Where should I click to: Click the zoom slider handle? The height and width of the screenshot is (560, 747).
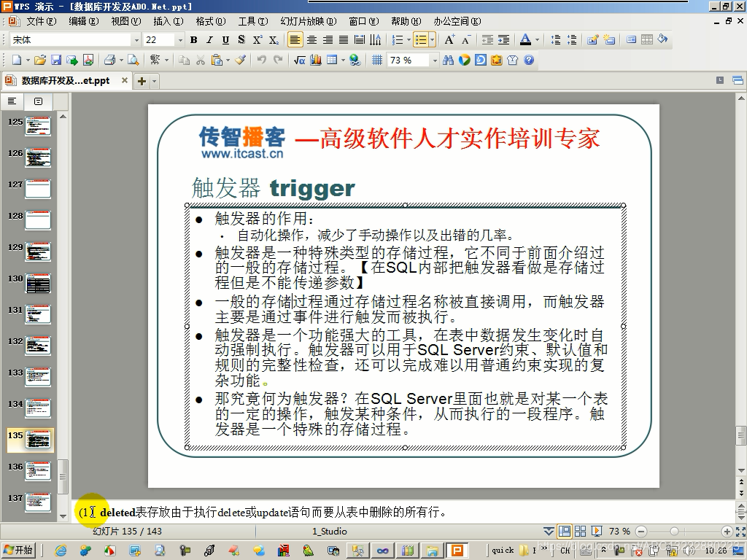674,531
